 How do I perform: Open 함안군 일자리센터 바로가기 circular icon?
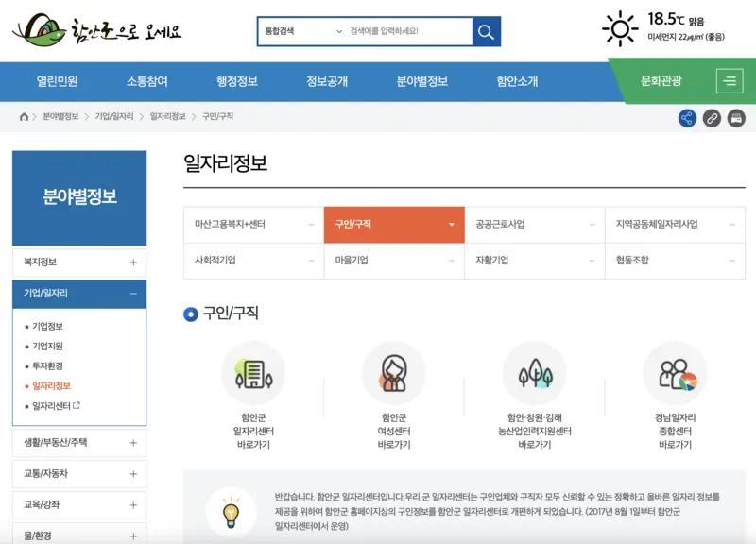tap(252, 374)
